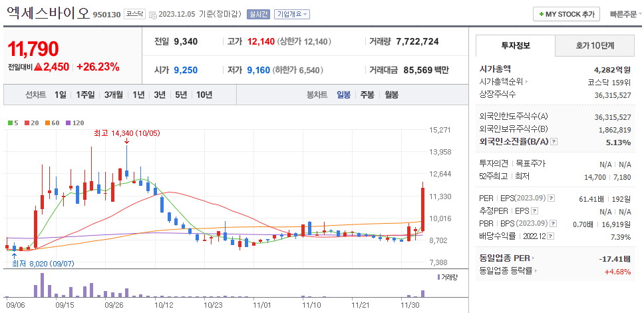This screenshot has height=313, width=644.
Task: Click the stock code 950130
Action: click(x=107, y=15)
